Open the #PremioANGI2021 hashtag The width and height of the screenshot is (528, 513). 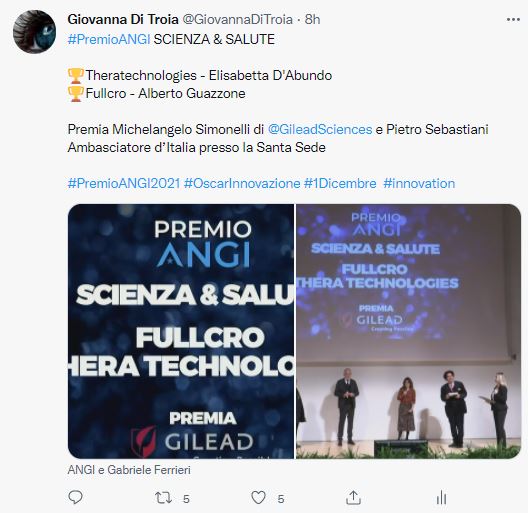click(124, 184)
